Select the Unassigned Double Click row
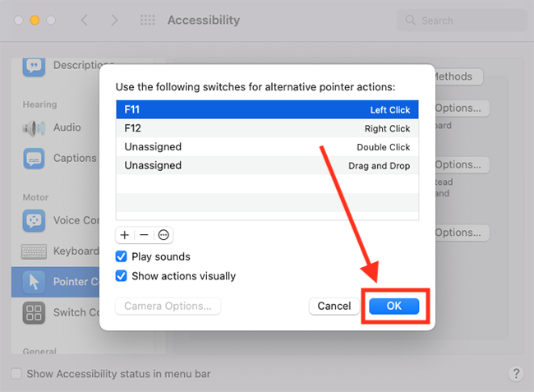 tap(267, 147)
